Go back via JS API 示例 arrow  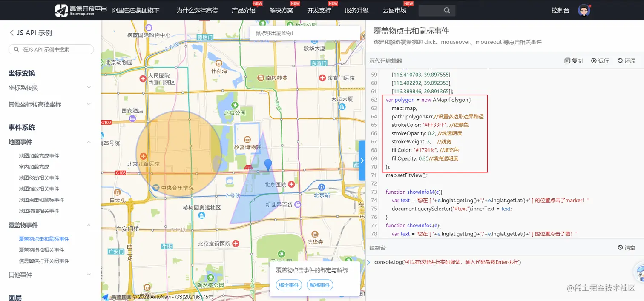[11, 33]
